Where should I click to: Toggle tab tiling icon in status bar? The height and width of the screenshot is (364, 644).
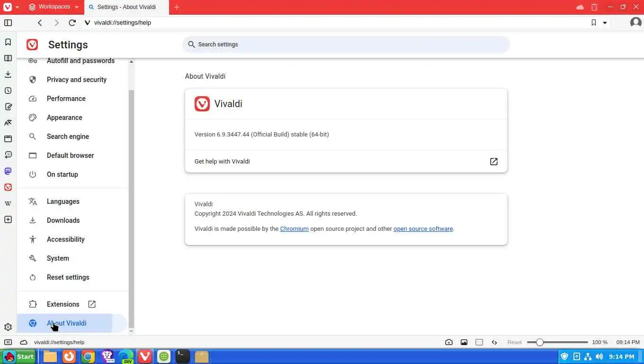coord(479,342)
